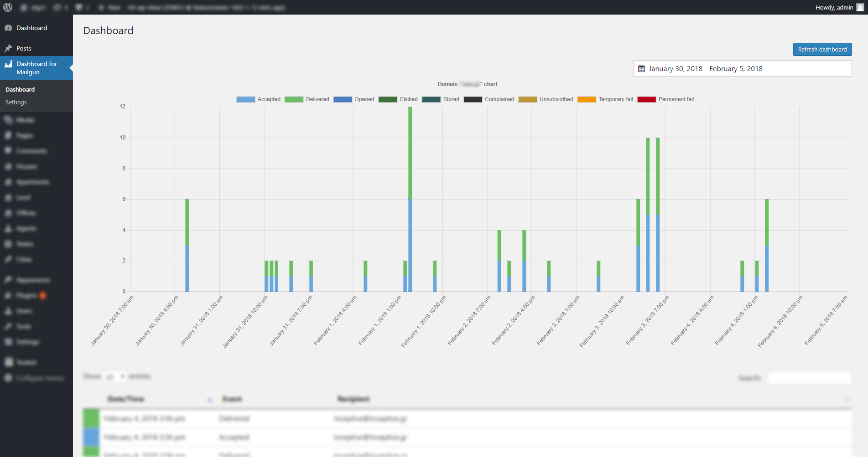Click blue Accepted segment of tallest bar
868x457 pixels.
410,245
